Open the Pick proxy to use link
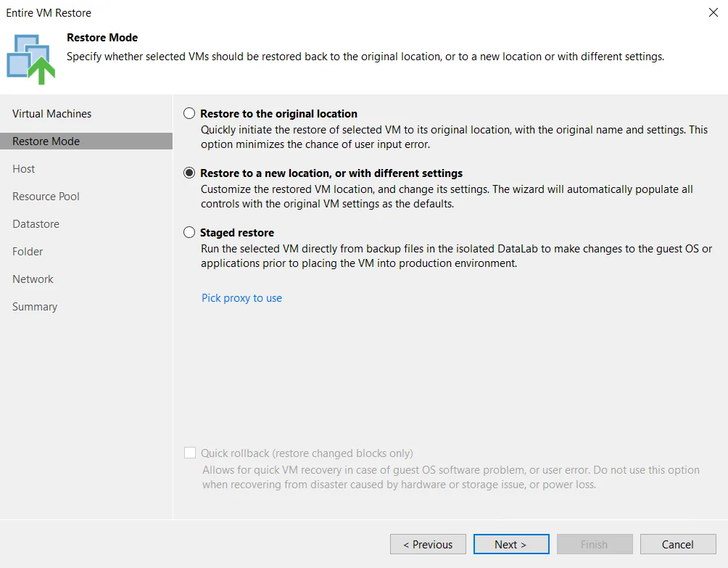 [x=241, y=297]
